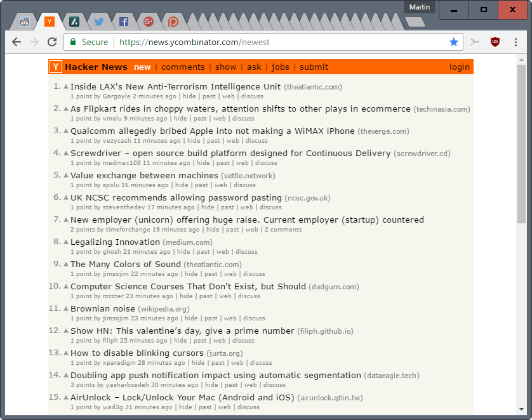This screenshot has width=532, height=420.
Task: Open the '2 comments' link for timeforchange
Action: coord(283,230)
